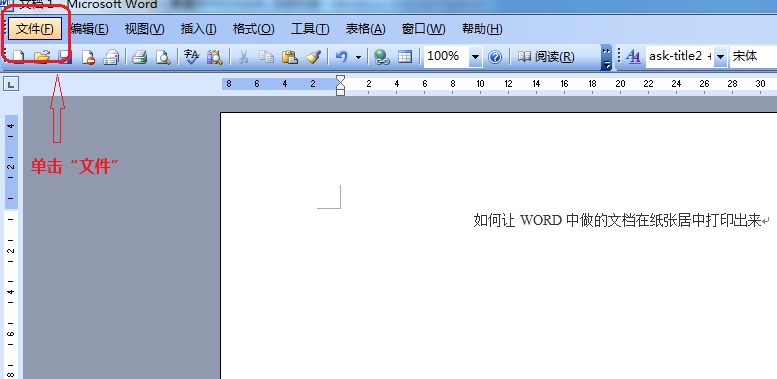
Task: Open the 格式(O) menu
Action: 253,29
